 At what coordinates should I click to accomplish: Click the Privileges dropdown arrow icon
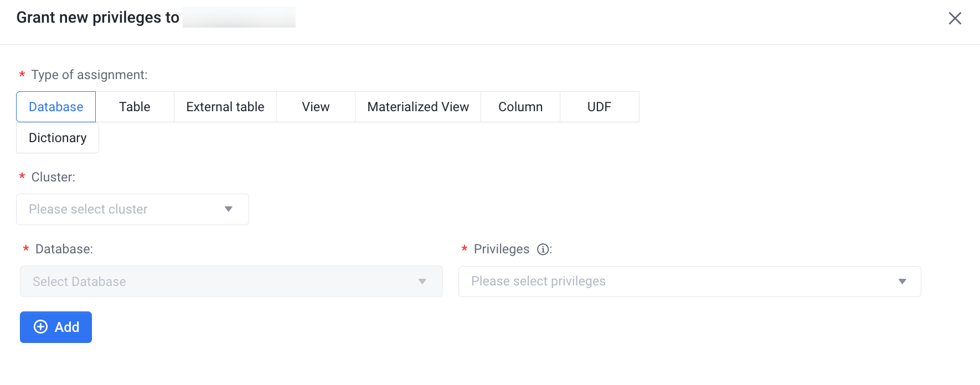click(902, 282)
